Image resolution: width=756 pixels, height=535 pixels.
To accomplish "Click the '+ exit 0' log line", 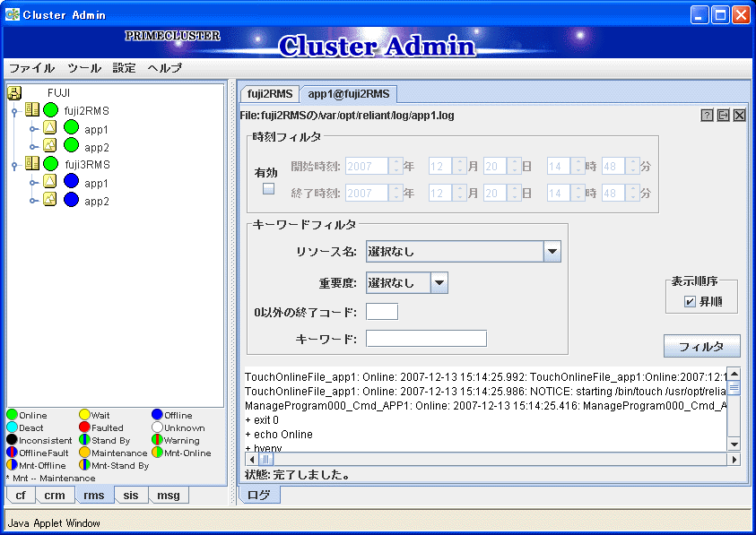I will point(262,419).
